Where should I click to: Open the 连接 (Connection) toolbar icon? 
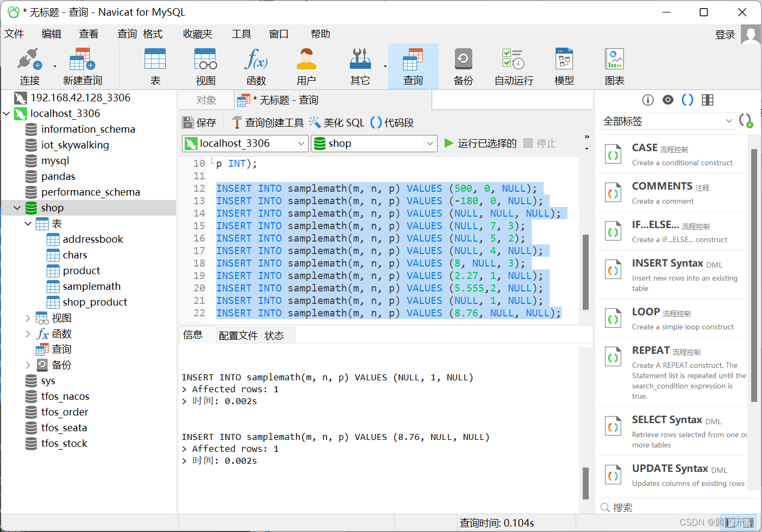(30, 66)
